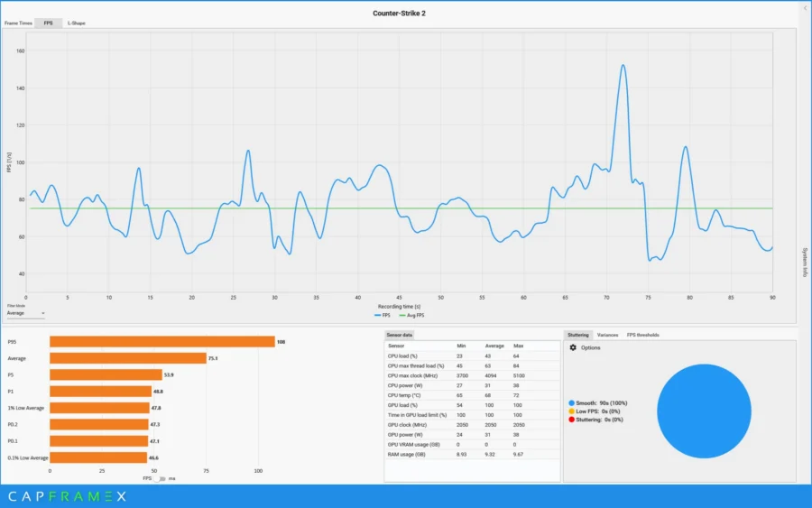
Task: Expand the System Info side panel
Action: [805, 262]
